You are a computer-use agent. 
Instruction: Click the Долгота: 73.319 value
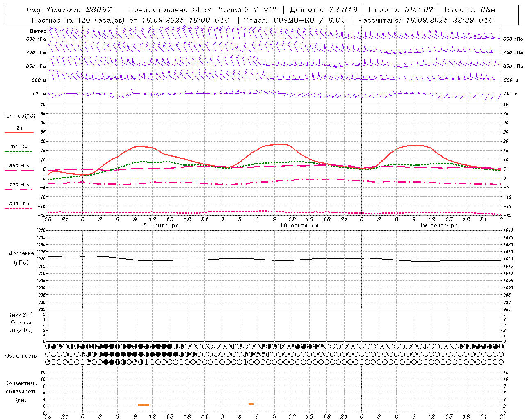(324, 10)
